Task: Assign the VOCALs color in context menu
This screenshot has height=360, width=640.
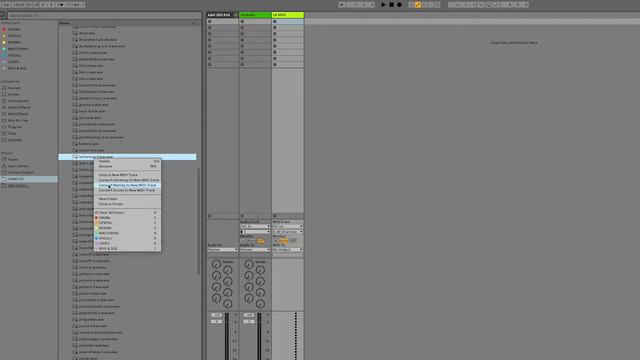Action: coord(127,238)
